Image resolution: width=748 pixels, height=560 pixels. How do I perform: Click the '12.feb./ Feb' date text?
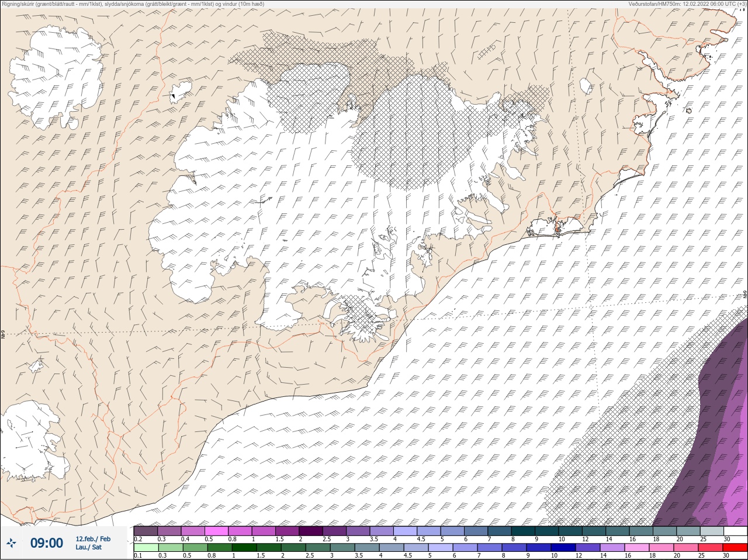(93, 538)
